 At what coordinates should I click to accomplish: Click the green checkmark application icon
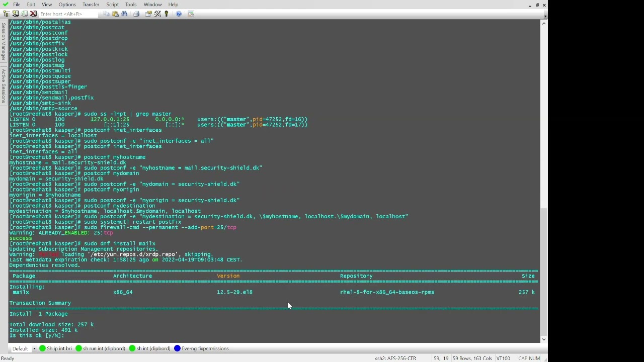(x=6, y=5)
